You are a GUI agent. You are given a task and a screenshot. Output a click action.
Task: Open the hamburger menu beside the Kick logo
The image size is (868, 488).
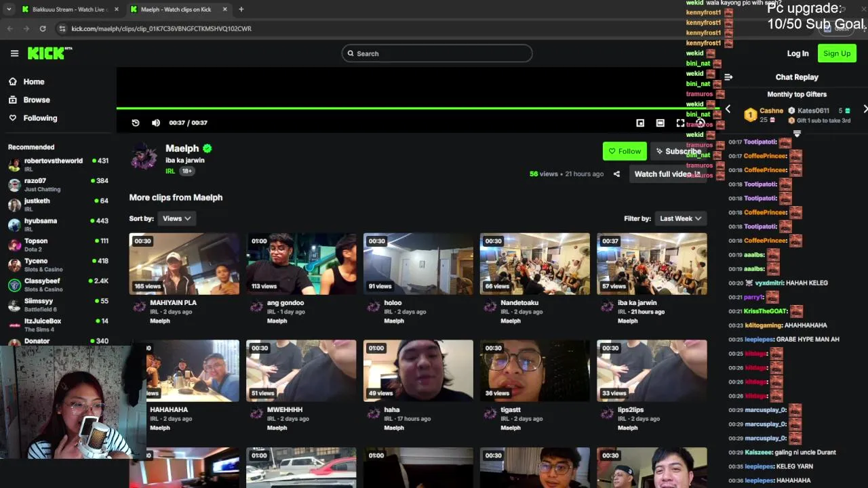[x=14, y=54]
